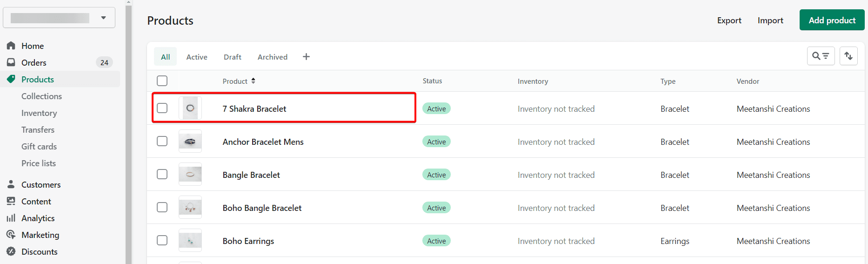This screenshot has width=868, height=264.
Task: Open the Home sidebar icon
Action: pos(11,46)
